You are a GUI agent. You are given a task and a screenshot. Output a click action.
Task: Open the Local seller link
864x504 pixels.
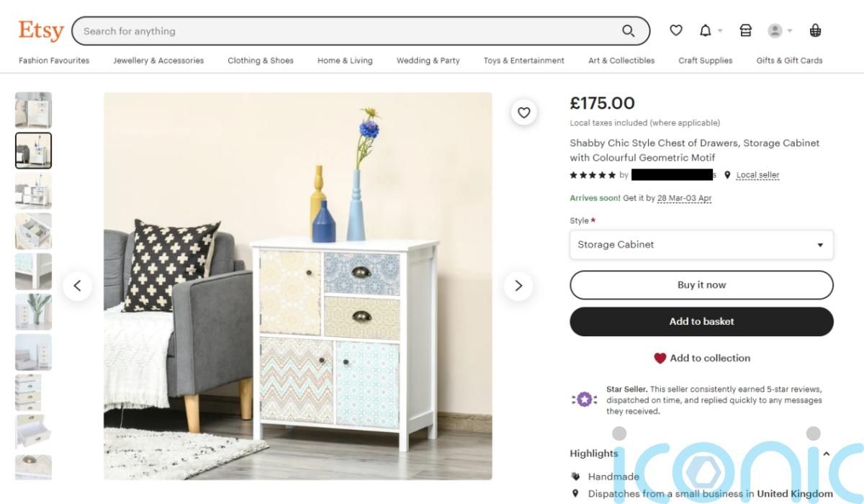(x=757, y=175)
